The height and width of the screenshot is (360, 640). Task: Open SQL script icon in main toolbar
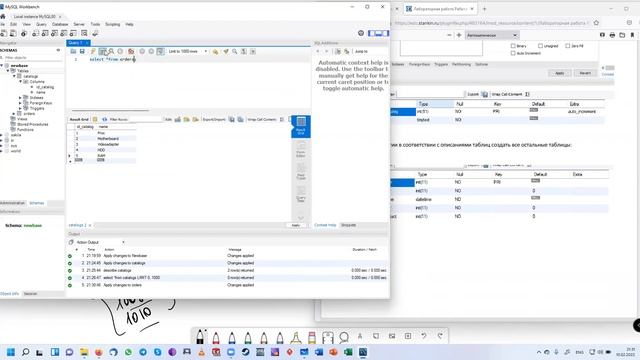13,33
